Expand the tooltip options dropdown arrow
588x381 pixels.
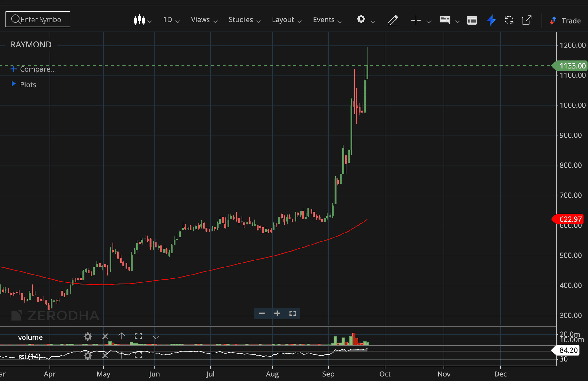point(458,21)
